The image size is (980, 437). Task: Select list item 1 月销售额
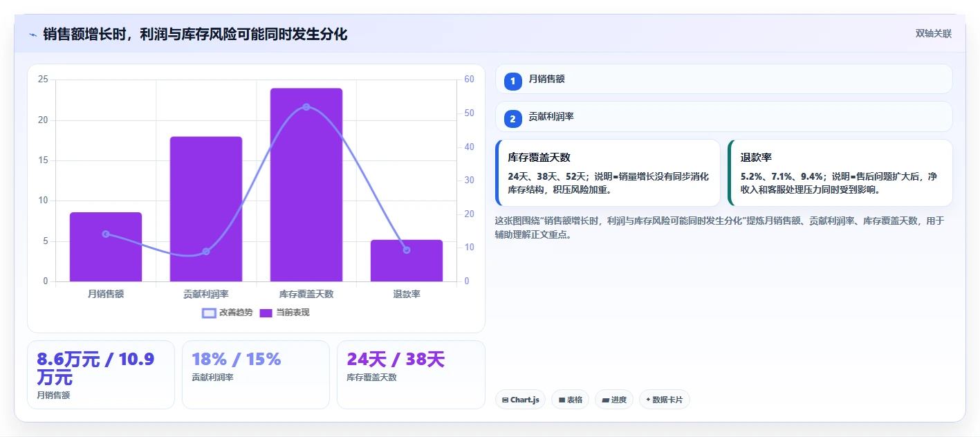pos(724,79)
